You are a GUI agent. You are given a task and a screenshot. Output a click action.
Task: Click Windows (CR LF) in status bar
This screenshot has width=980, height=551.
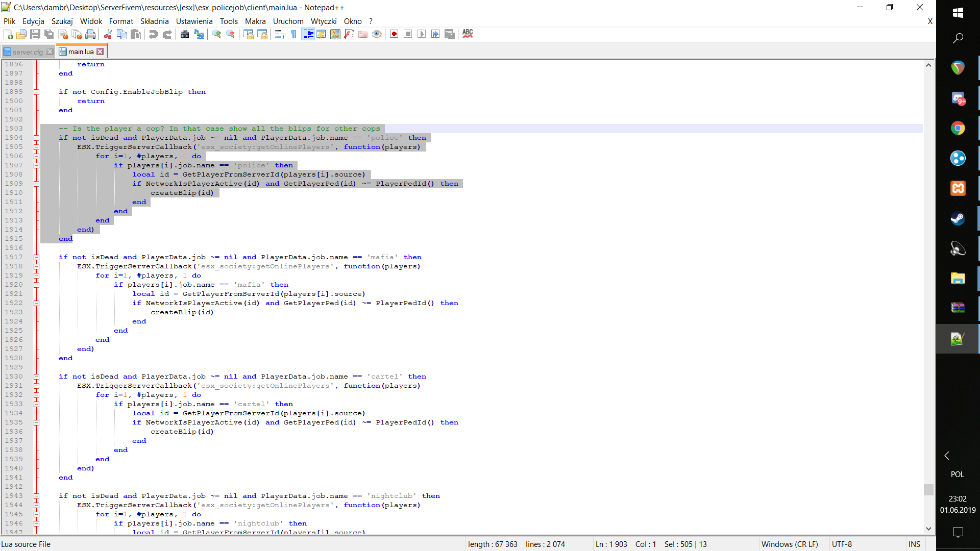click(789, 544)
